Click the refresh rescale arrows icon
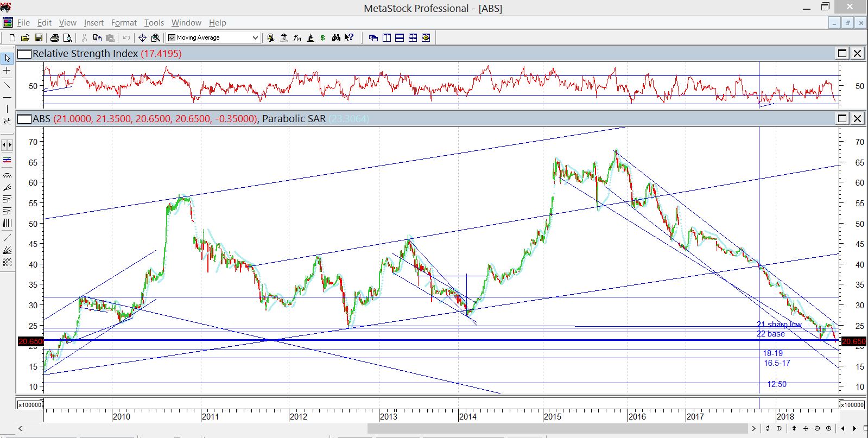 point(768,429)
